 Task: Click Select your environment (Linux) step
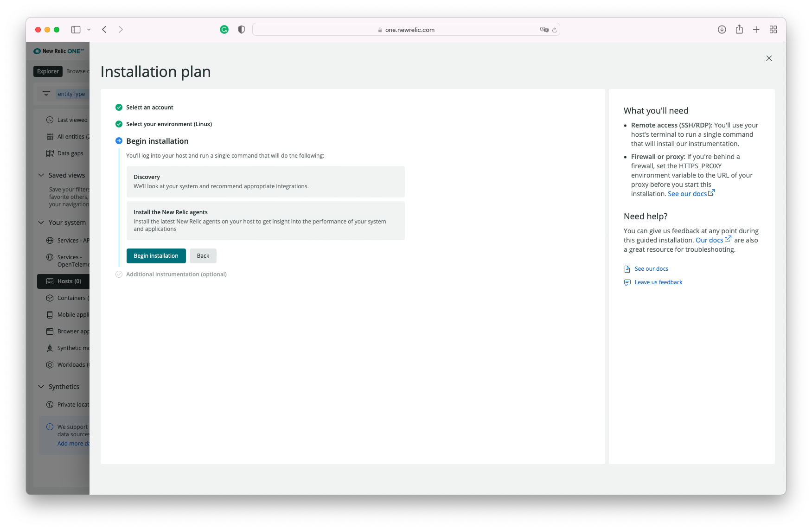click(169, 124)
